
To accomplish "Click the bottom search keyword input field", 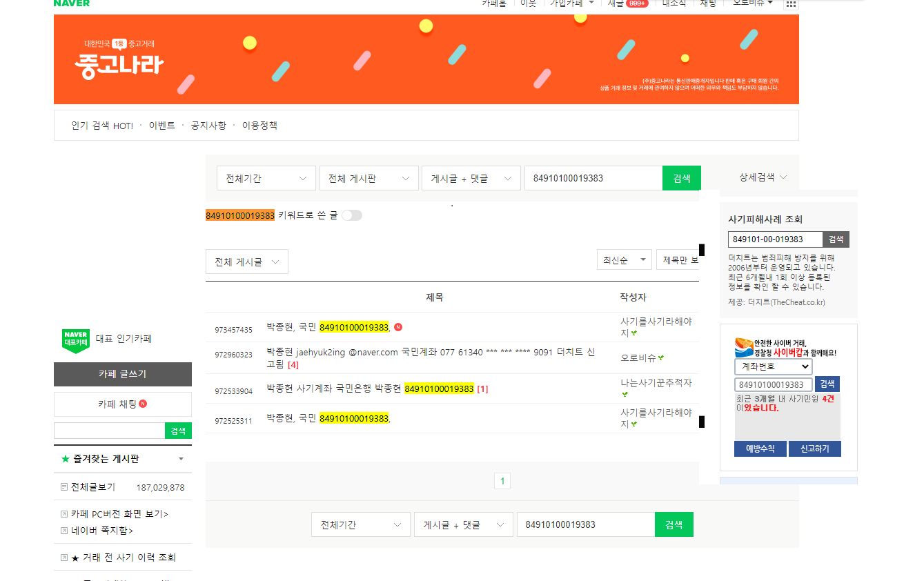I will click(586, 524).
